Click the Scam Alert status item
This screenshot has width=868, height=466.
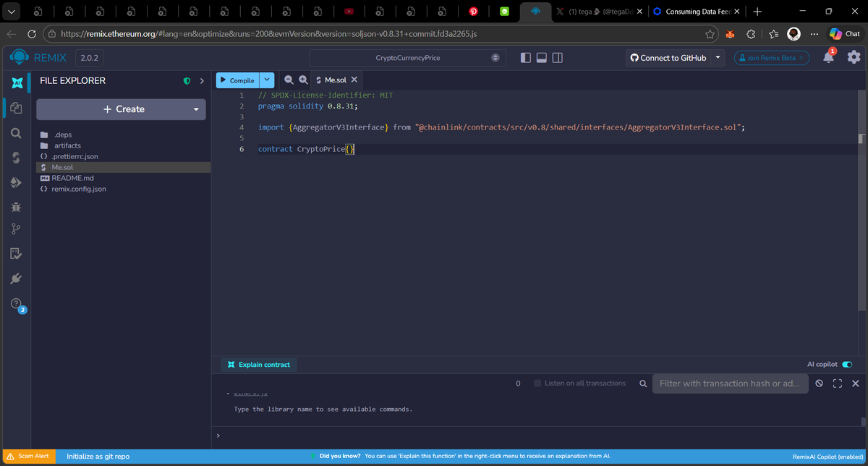click(27, 457)
